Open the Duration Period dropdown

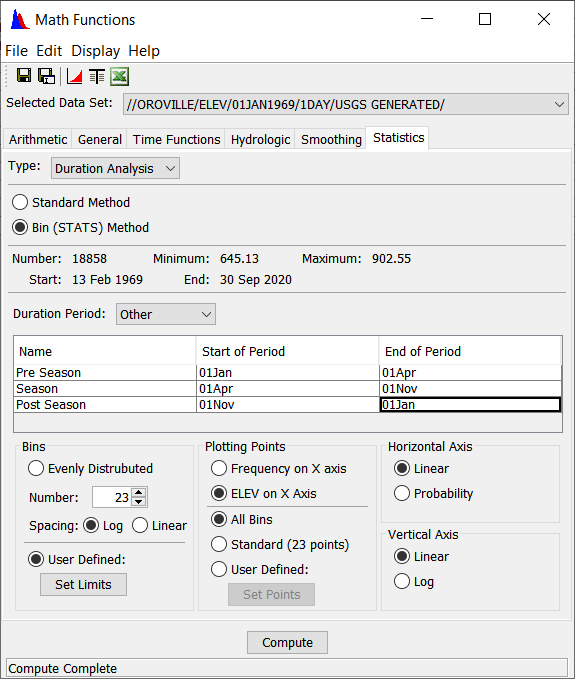click(x=166, y=314)
